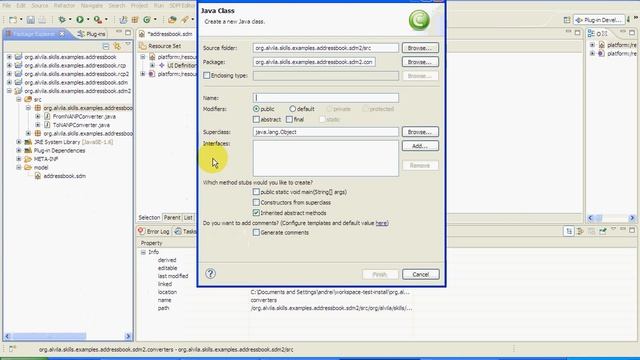
Task: Check the final modifier checkbox
Action: (289, 120)
